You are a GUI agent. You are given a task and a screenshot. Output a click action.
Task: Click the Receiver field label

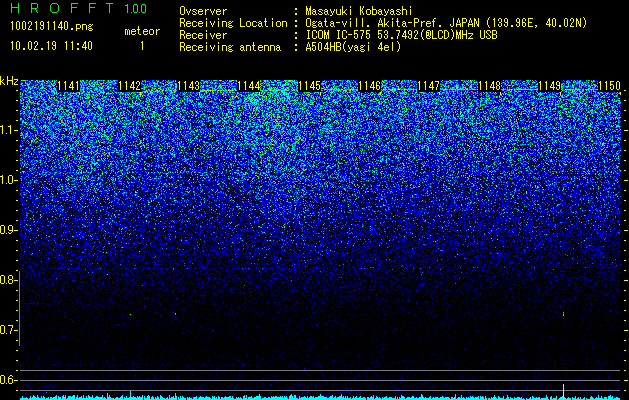(203, 35)
